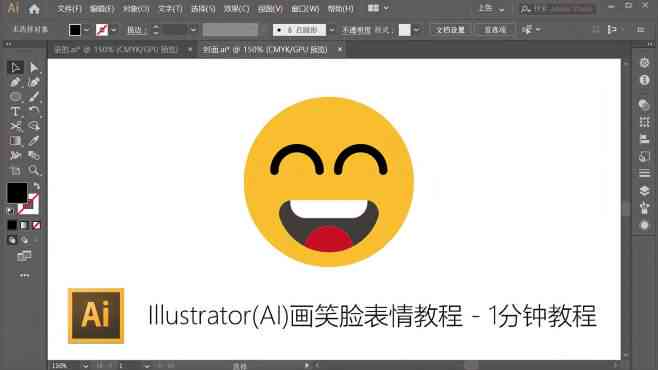Open the stroke weight dropdown

tap(193, 30)
